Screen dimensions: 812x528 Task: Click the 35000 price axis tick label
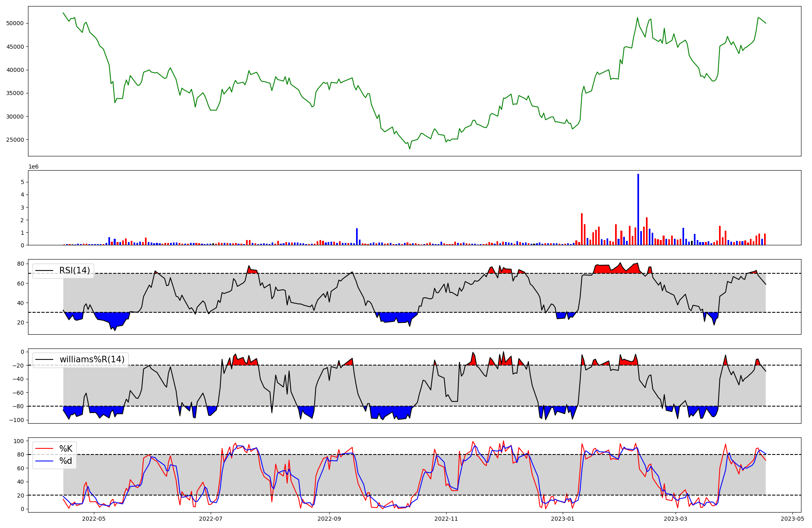tap(15, 93)
